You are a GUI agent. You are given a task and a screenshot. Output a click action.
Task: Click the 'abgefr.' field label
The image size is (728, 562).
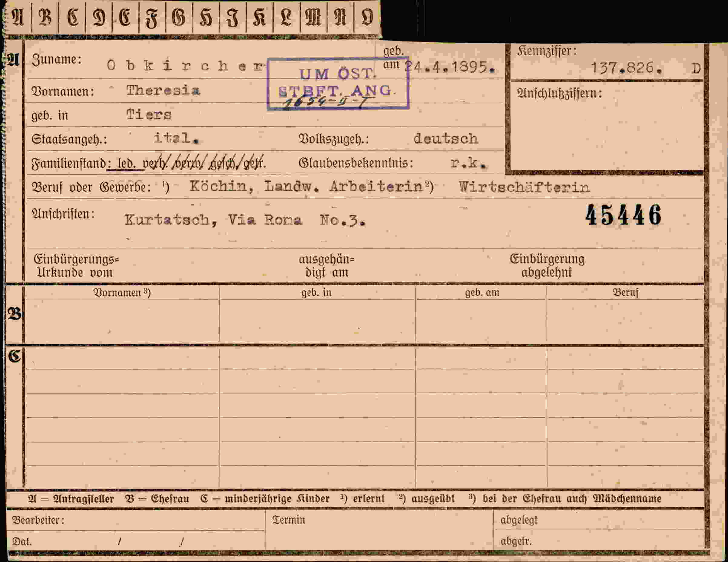[516, 541]
